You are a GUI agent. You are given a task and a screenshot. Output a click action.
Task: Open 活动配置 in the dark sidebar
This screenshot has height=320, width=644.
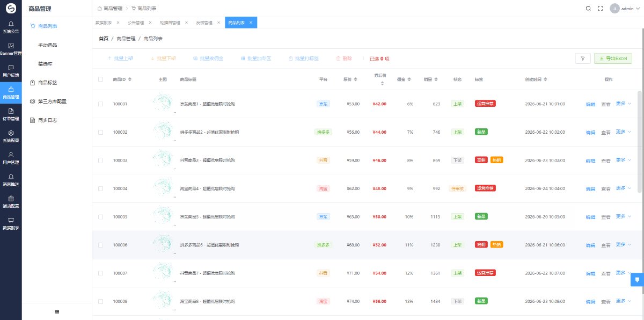[11, 202]
